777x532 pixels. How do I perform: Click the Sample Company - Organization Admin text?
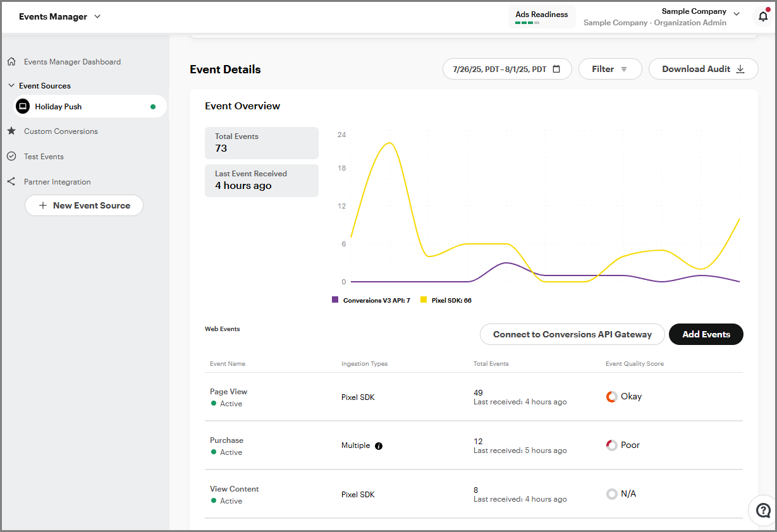655,23
